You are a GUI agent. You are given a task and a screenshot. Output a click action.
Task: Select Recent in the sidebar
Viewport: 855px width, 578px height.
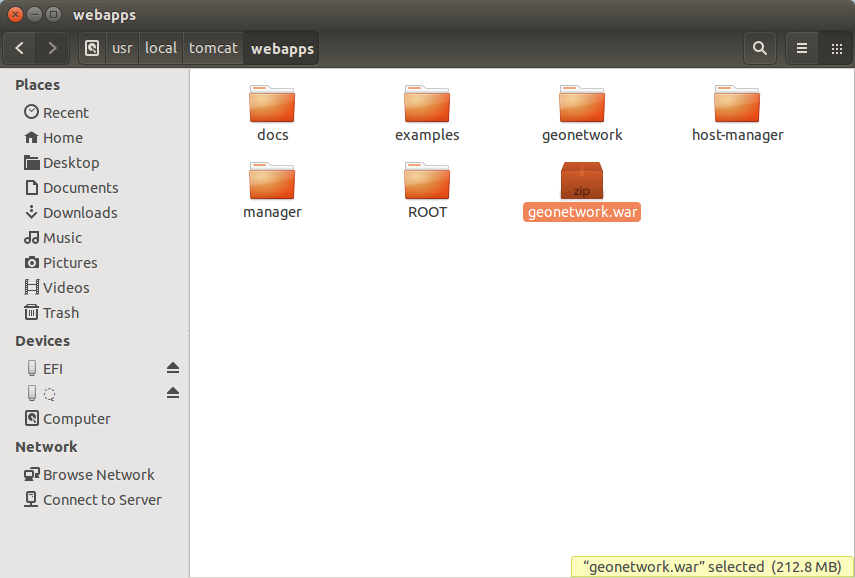pos(65,113)
